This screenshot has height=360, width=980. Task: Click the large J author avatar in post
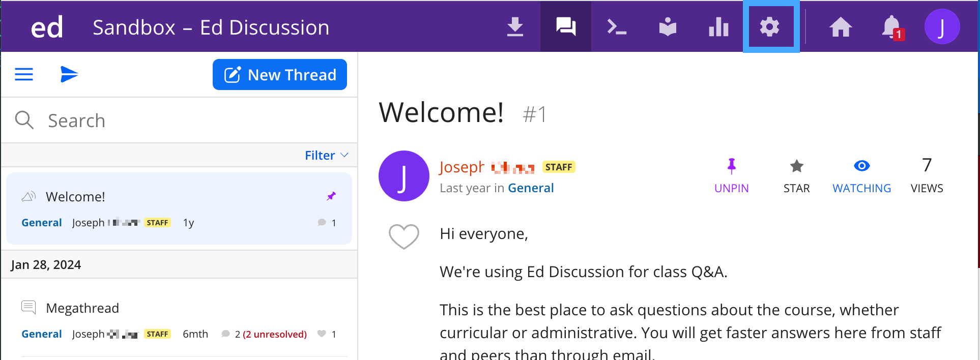pos(403,176)
